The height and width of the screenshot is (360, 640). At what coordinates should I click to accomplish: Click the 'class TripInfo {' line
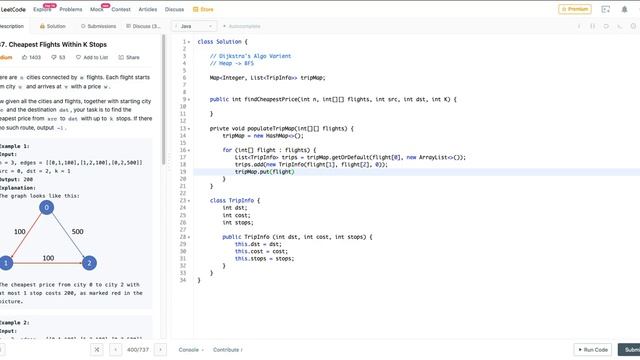pyautogui.click(x=235, y=200)
